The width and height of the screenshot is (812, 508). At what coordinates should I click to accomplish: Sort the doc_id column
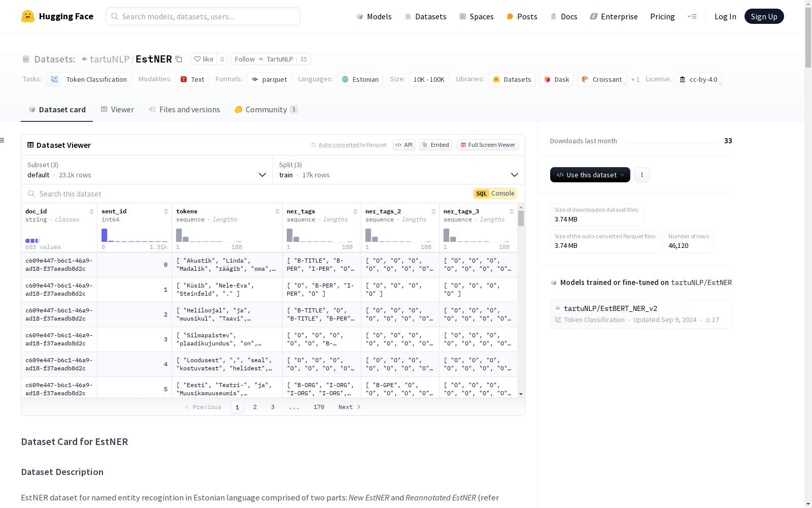click(x=91, y=211)
